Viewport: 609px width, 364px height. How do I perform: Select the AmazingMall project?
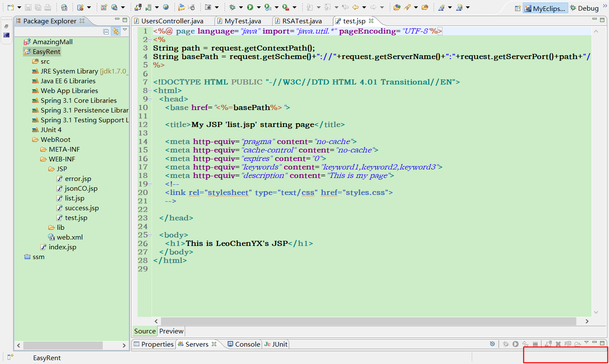click(48, 42)
